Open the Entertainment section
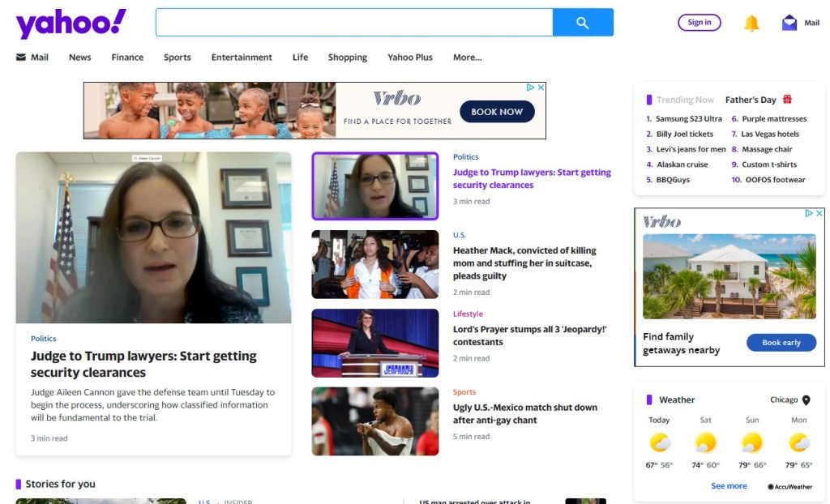 241,57
